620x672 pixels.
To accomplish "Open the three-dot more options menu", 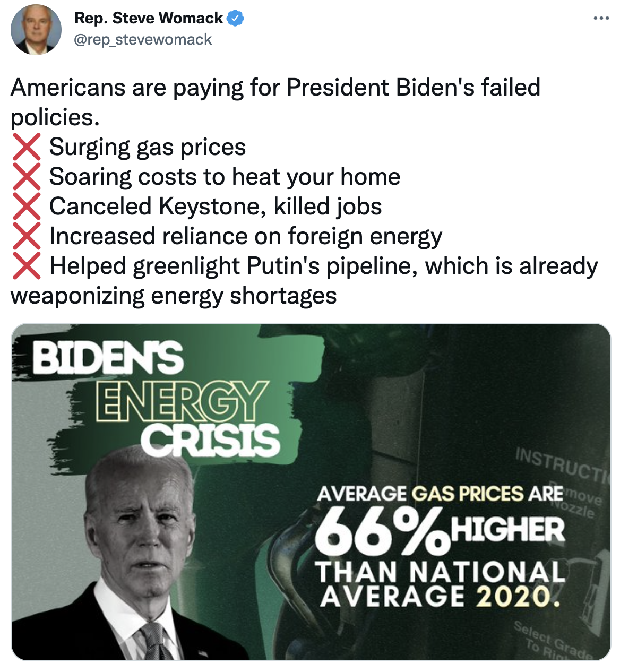I will click(x=601, y=19).
